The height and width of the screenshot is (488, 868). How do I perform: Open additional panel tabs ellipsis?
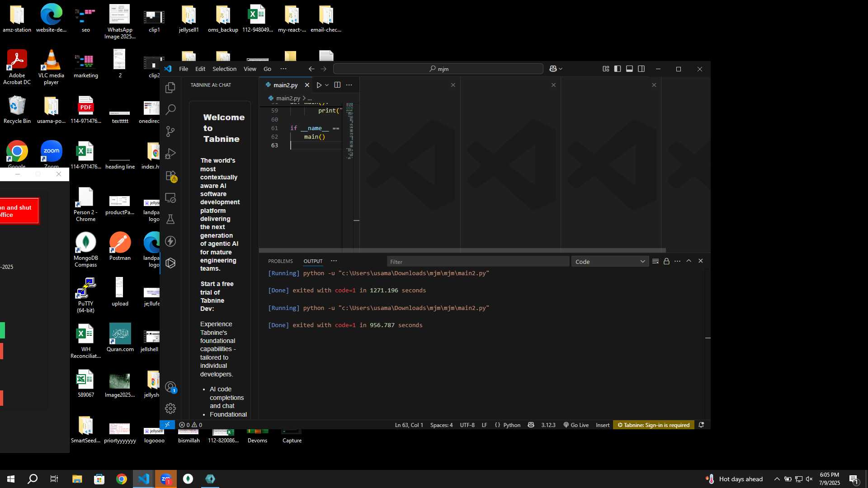tap(334, 261)
